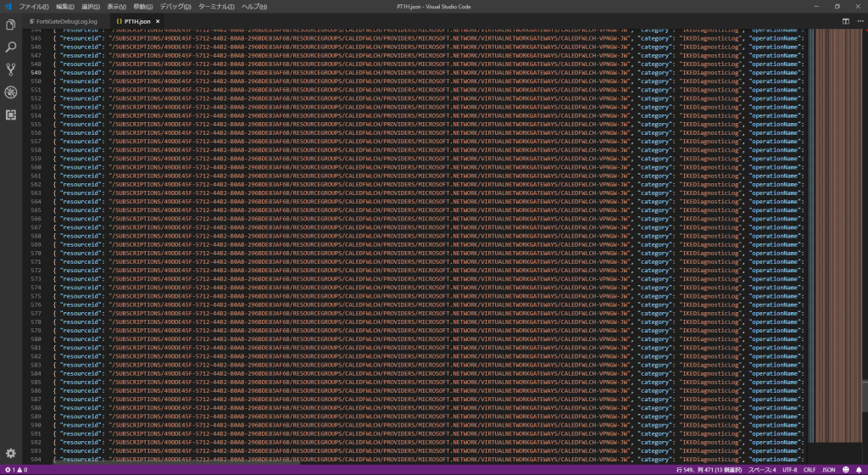Viewport: 868px width, 475px height.
Task: Restore down the VS Code window
Action: point(837,7)
